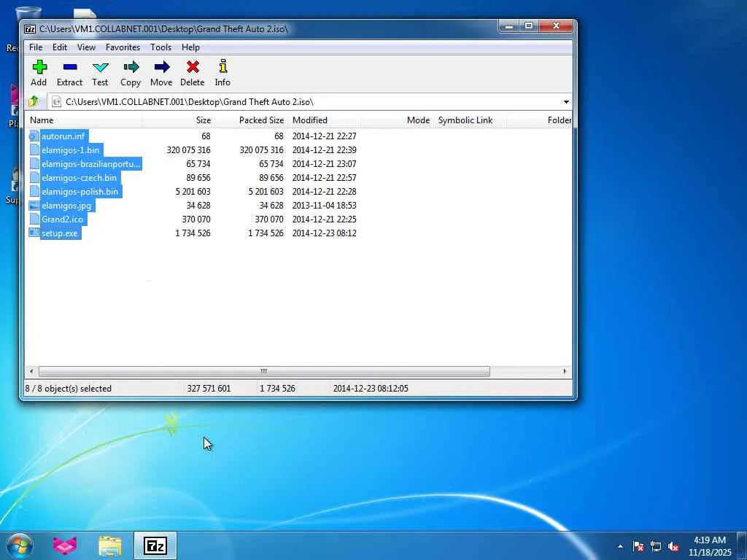This screenshot has height=560, width=747.
Task: Open the File menu
Action: (36, 47)
